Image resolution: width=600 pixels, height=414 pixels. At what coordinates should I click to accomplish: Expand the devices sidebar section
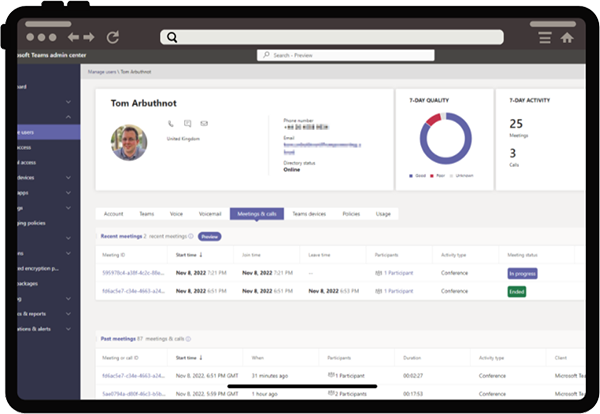[x=68, y=178]
